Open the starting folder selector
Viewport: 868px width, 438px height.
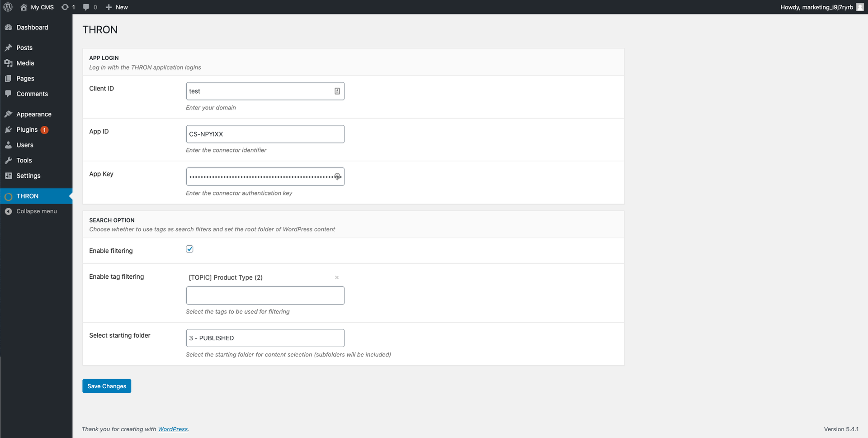tap(265, 338)
